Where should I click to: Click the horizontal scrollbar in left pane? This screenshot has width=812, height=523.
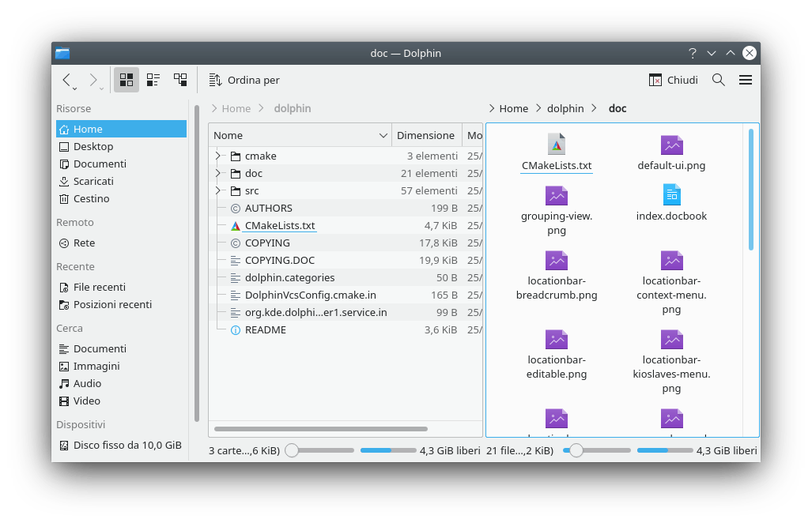[320, 429]
